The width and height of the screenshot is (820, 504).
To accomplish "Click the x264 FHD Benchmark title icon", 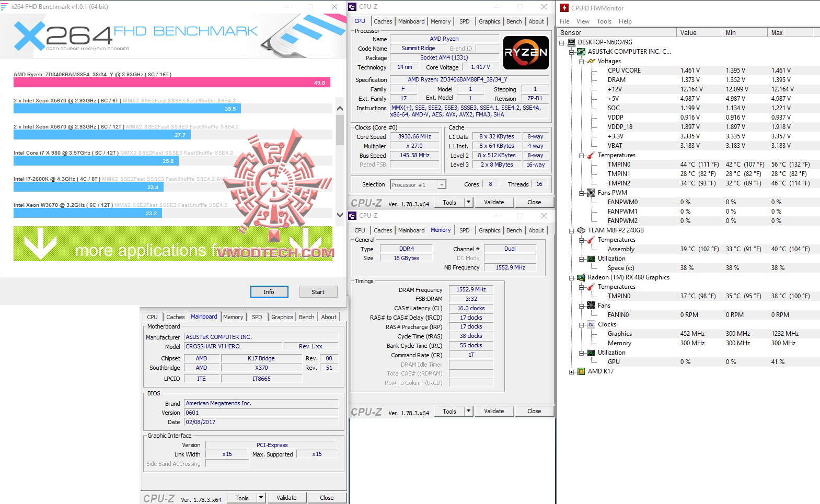I will point(4,7).
